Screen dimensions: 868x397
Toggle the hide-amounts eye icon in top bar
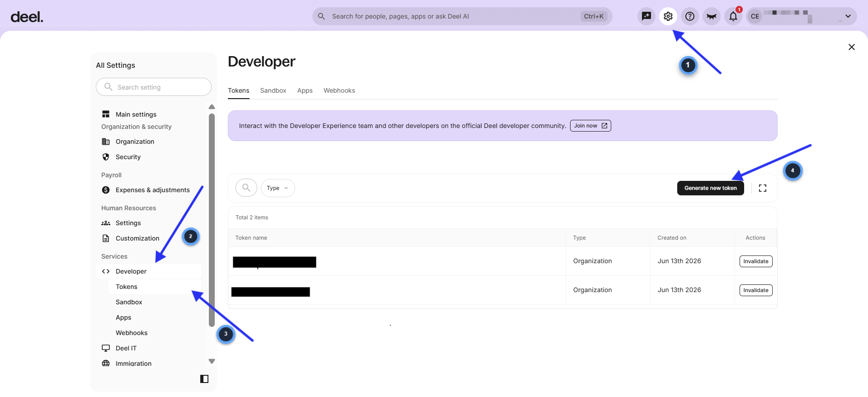[711, 16]
